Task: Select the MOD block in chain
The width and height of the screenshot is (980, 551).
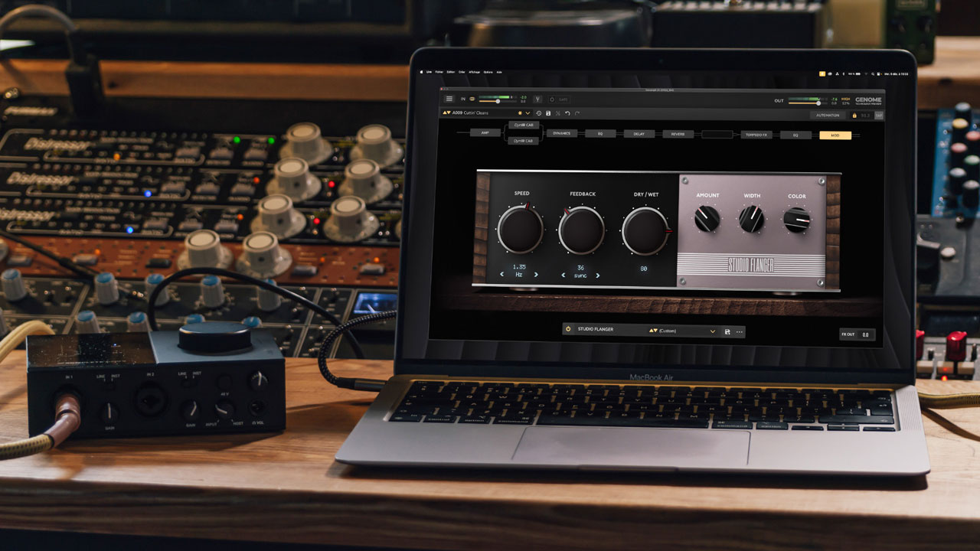Action: (x=835, y=135)
